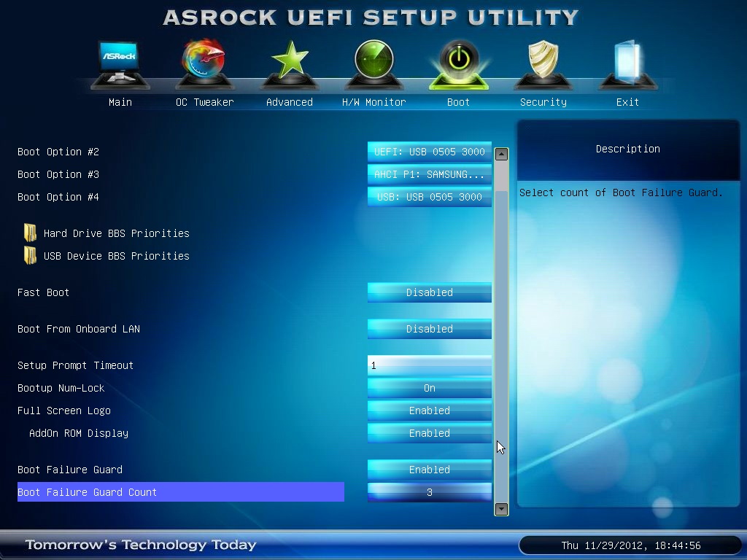This screenshot has height=560, width=747.
Task: Switch to the OC Tweaker tab label
Action: (205, 102)
